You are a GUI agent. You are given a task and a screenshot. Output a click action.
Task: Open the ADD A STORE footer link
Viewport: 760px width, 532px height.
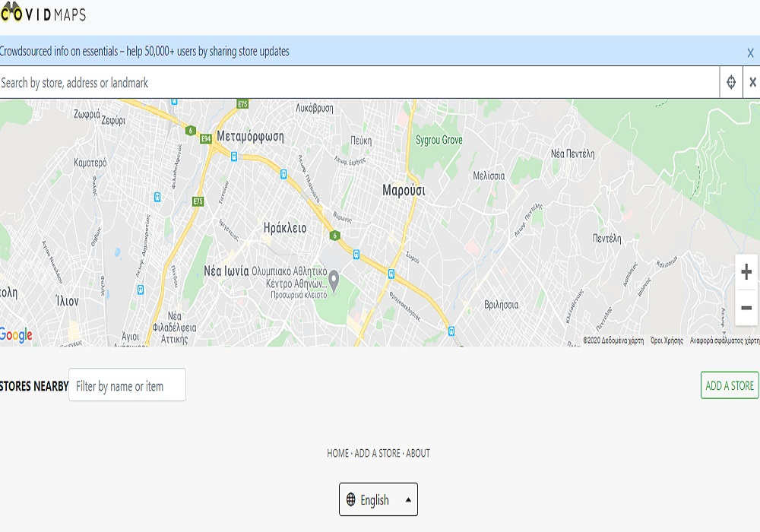[x=377, y=454]
